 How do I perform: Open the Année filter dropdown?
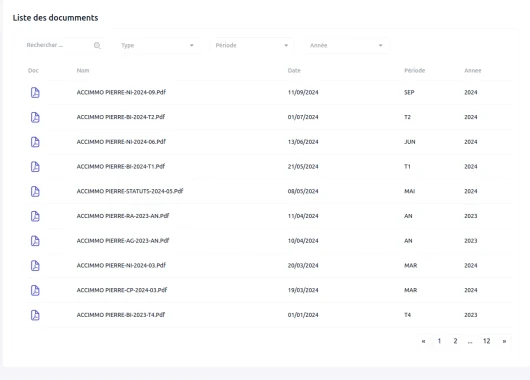point(347,45)
